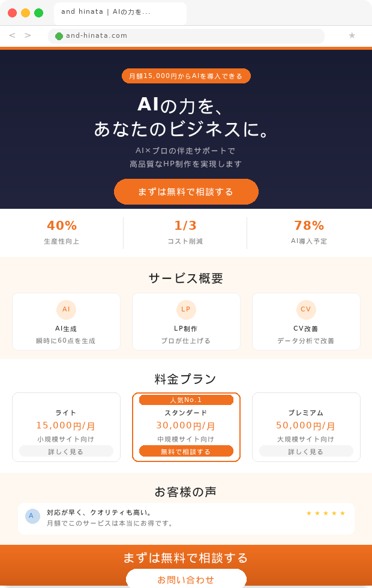Select the CV改善 circle icon
This screenshot has height=588, width=372.
tap(306, 310)
